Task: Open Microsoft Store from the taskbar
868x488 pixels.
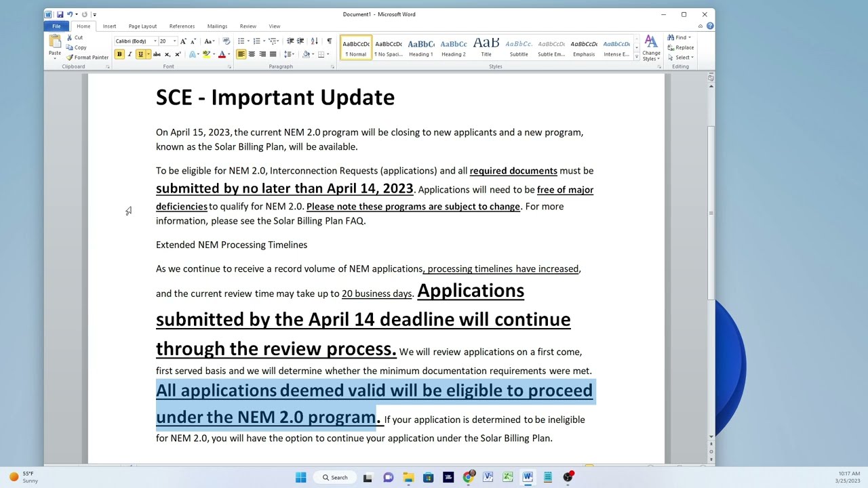Action: click(428, 477)
